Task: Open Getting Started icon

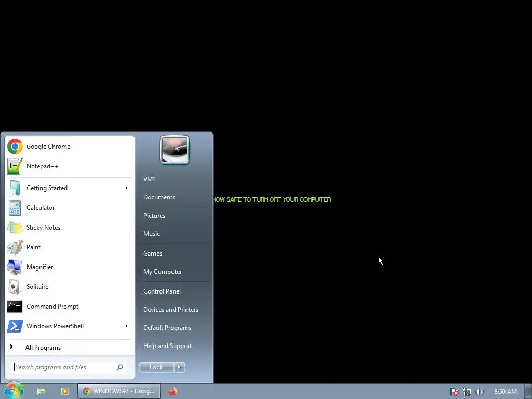Action: 14,188
